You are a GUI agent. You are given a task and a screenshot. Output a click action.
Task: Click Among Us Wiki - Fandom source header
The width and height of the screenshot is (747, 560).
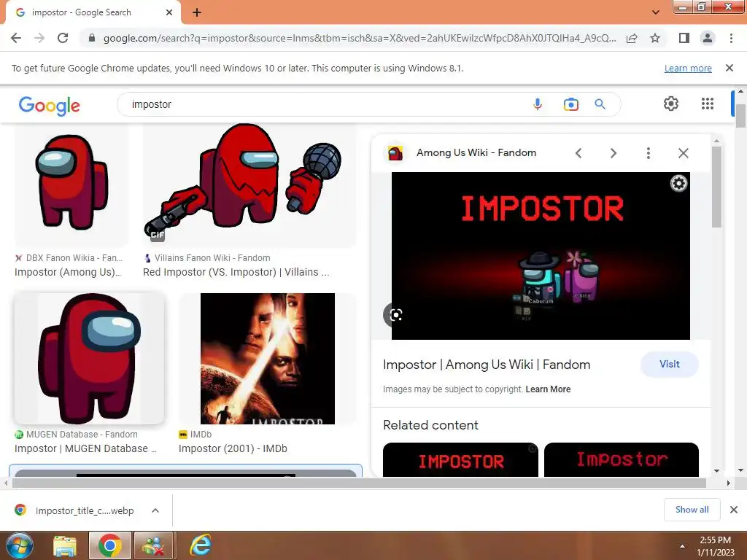(476, 153)
